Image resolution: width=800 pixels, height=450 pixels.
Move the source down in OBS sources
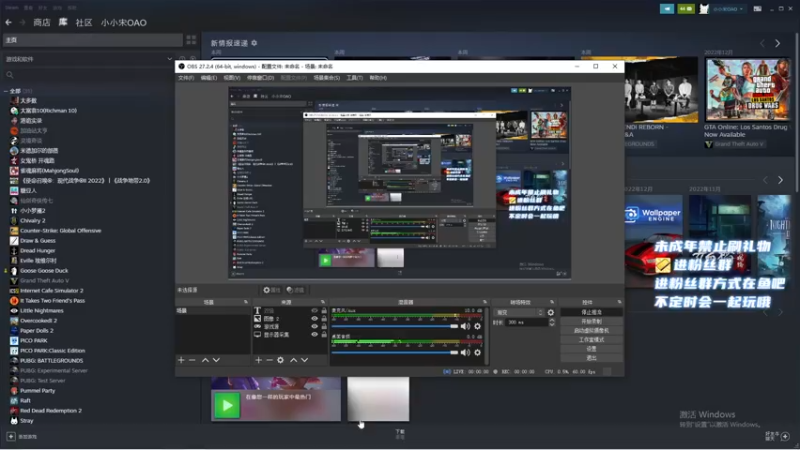click(305, 360)
